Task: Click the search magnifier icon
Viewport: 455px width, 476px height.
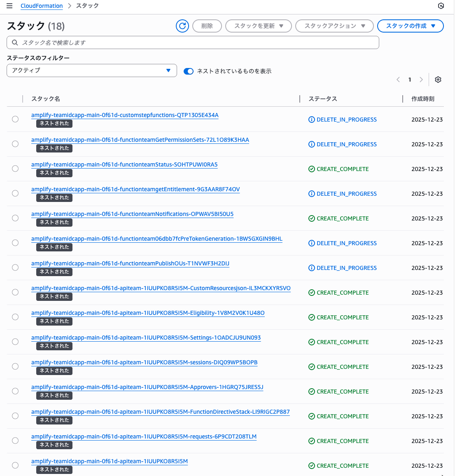Action: coord(15,42)
